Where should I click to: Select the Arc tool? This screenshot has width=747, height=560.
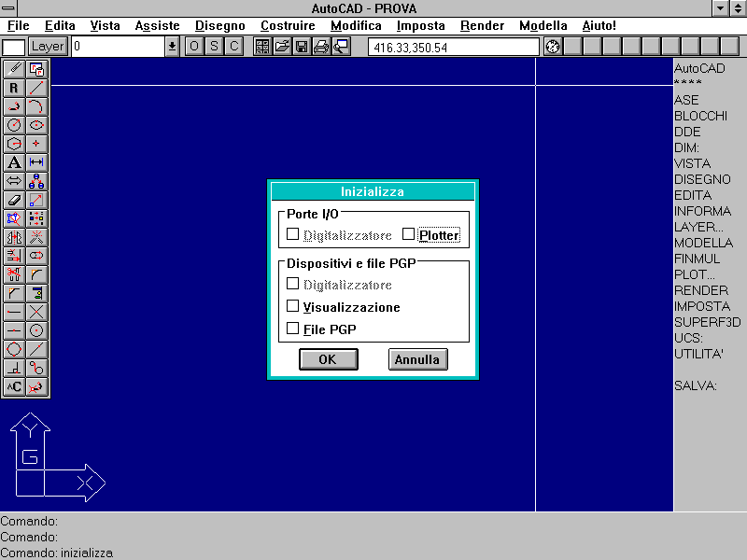point(36,106)
